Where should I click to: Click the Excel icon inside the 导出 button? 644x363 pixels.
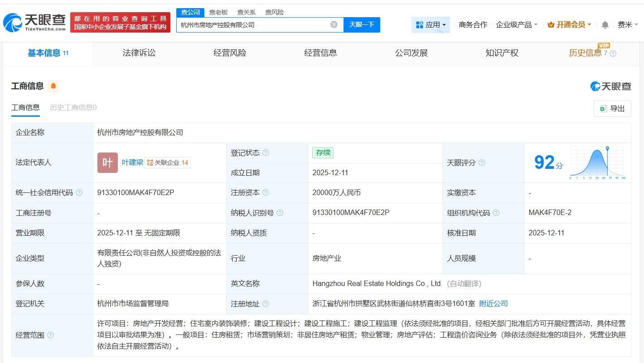tap(603, 109)
